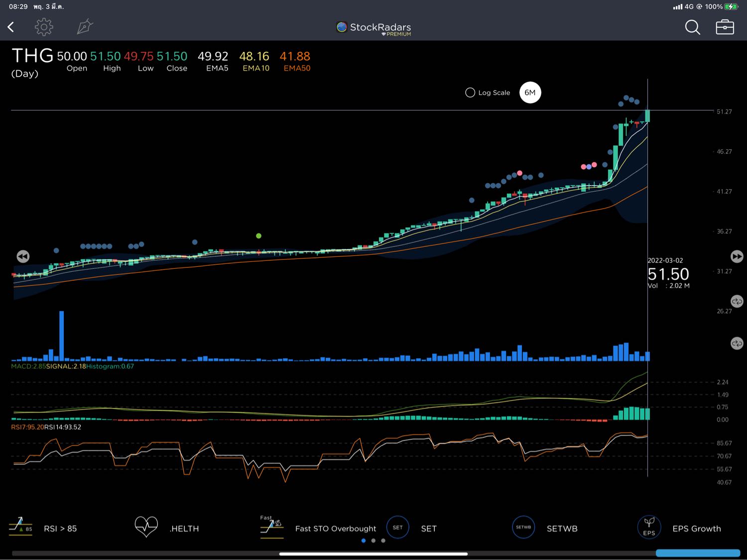The width and height of the screenshot is (747, 560).
Task: Tap the Fast STO Overbought label
Action: coord(335,529)
